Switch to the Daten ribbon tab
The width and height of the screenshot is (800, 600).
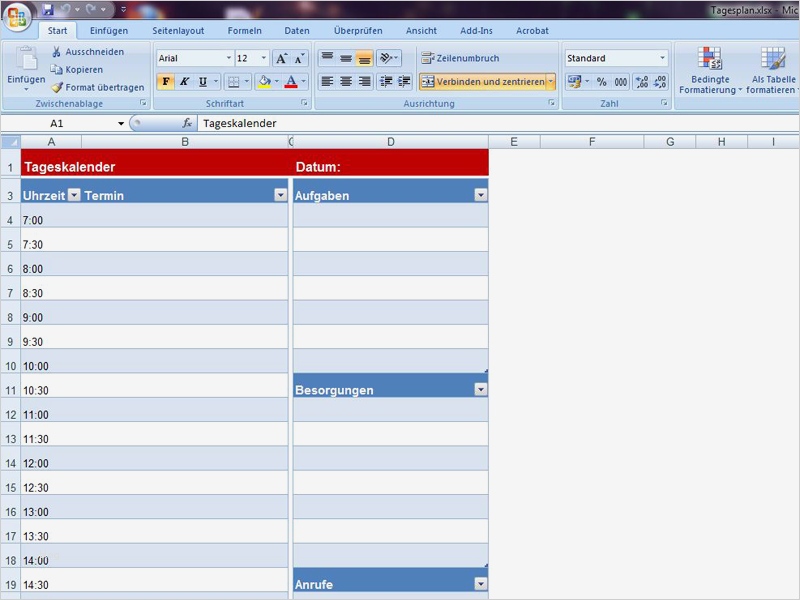pyautogui.click(x=297, y=30)
